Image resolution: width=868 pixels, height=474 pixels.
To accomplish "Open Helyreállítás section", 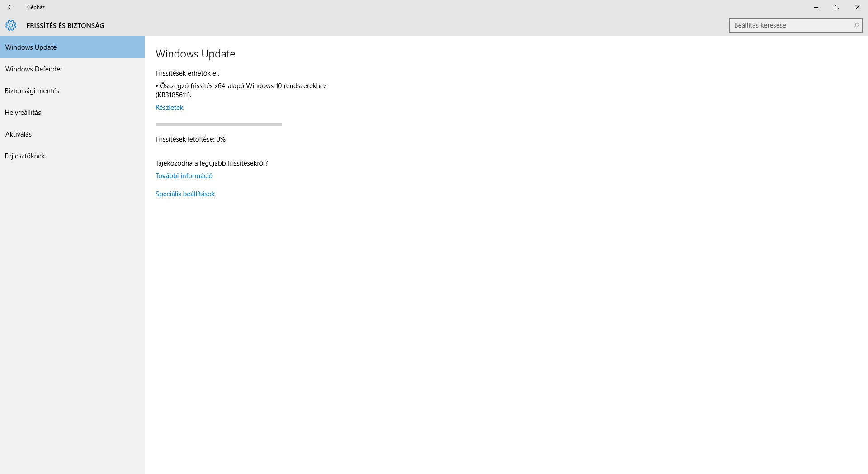I will tap(72, 112).
